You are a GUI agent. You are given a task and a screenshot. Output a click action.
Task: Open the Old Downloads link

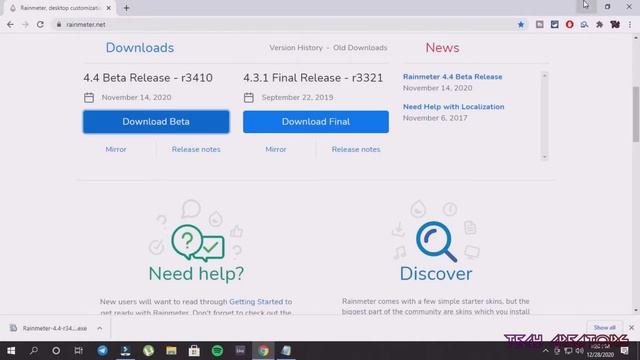pyautogui.click(x=360, y=48)
